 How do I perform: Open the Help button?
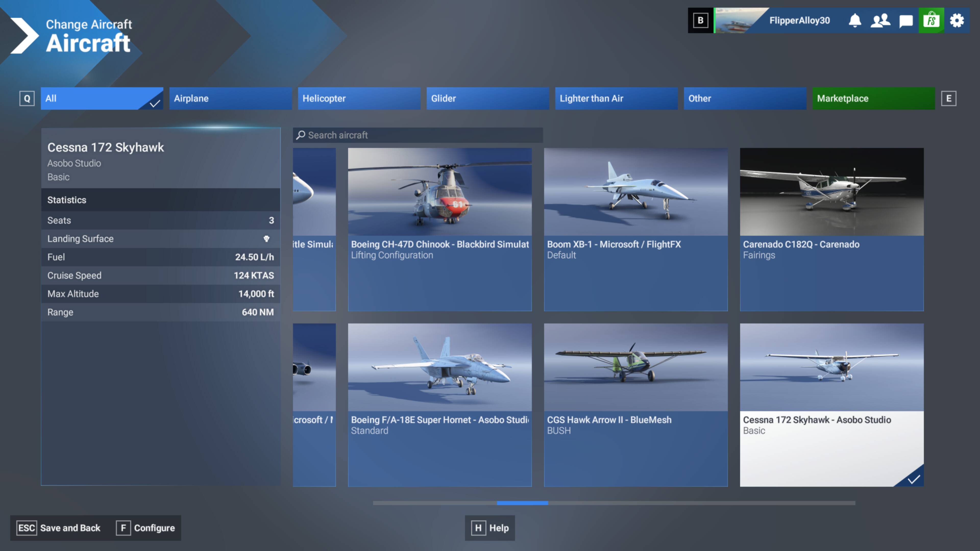(490, 528)
